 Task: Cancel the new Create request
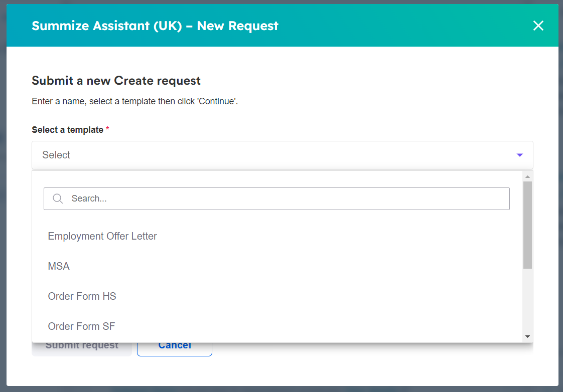tap(174, 344)
